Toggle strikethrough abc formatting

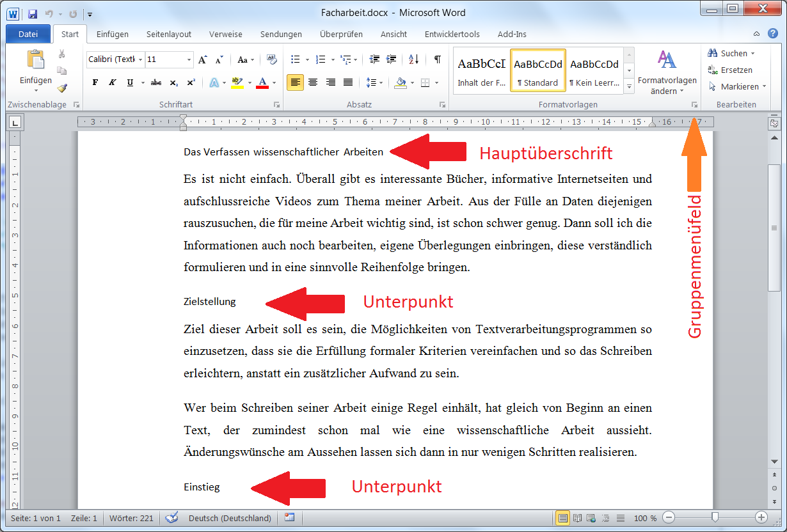tap(156, 82)
